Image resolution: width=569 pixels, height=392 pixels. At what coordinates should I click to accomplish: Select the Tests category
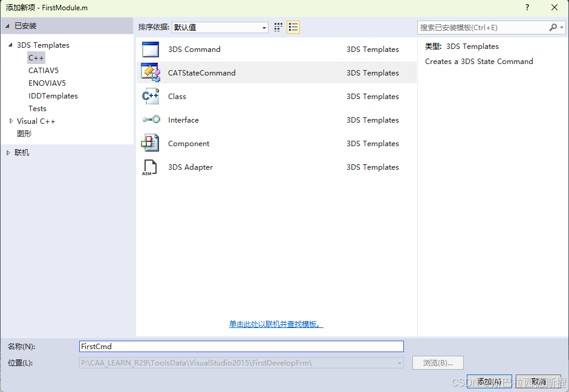pos(37,109)
